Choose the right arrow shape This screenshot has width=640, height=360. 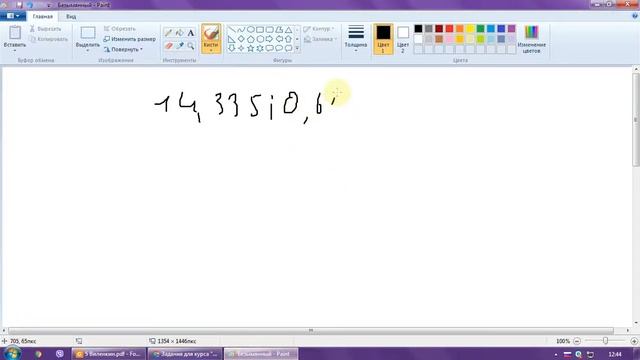[x=269, y=39]
